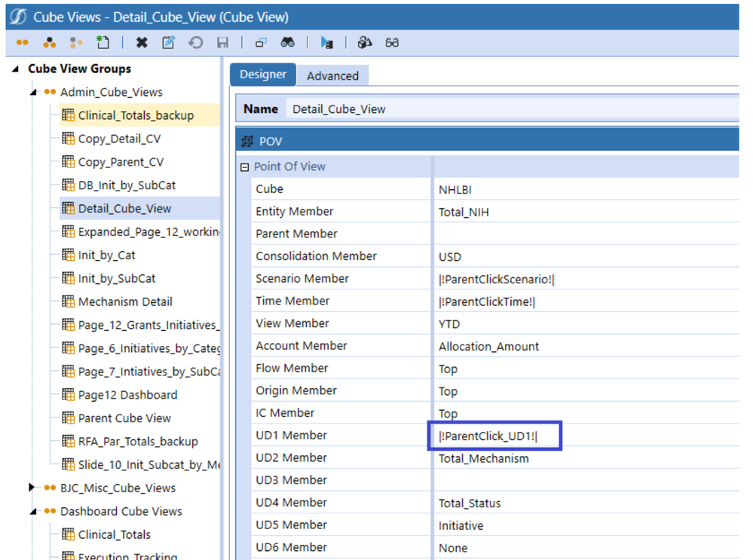Select RFA_Par_Totals_backup cube view
The height and width of the screenshot is (560, 753).
[138, 442]
